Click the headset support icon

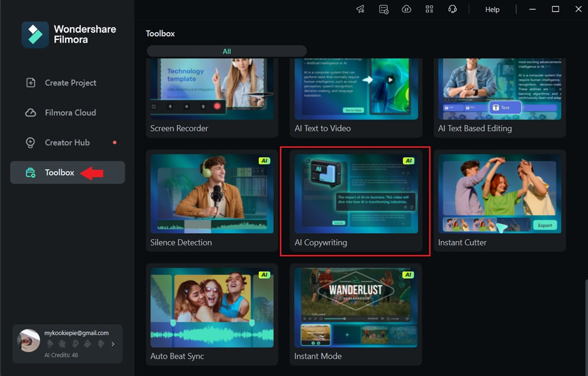point(453,9)
